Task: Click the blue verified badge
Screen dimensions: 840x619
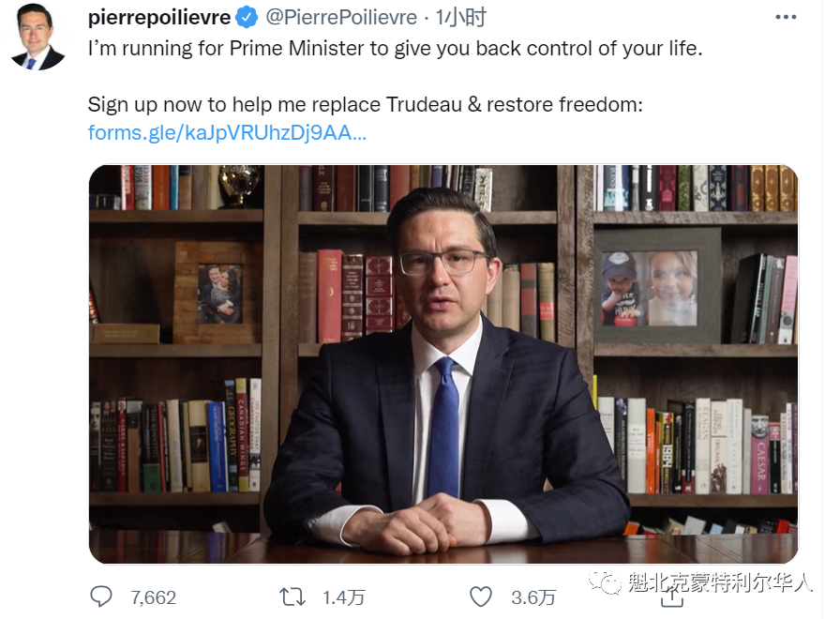Action: pyautogui.click(x=247, y=17)
